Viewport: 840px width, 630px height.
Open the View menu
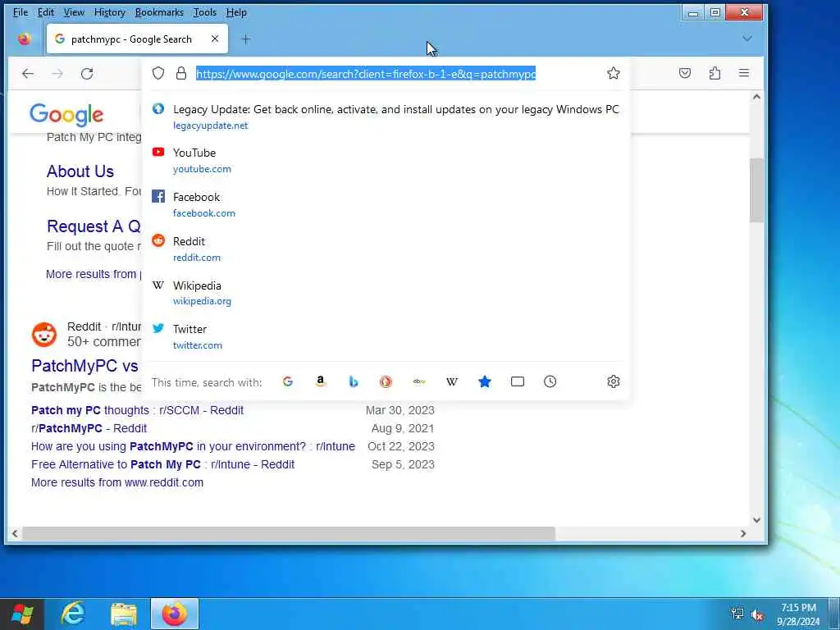click(74, 12)
